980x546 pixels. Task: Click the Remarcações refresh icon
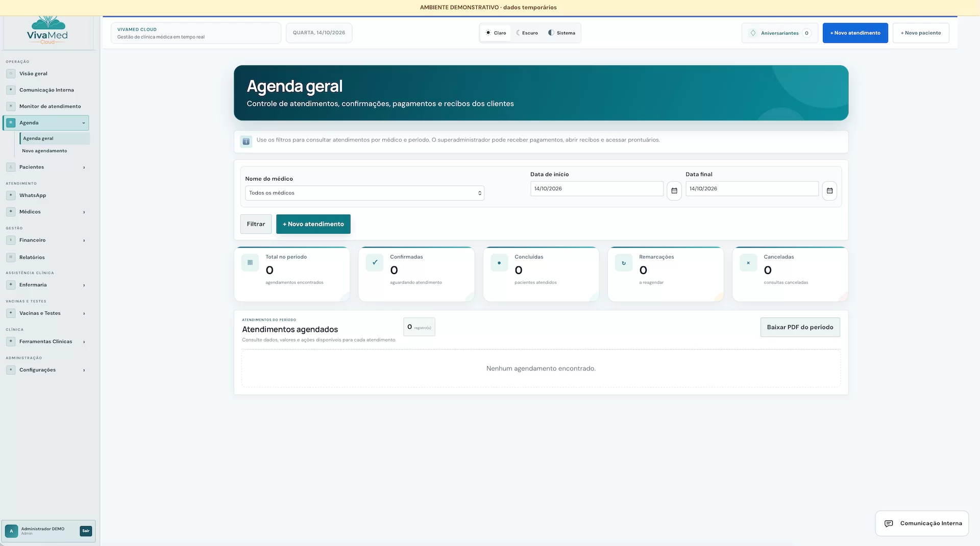click(x=624, y=263)
